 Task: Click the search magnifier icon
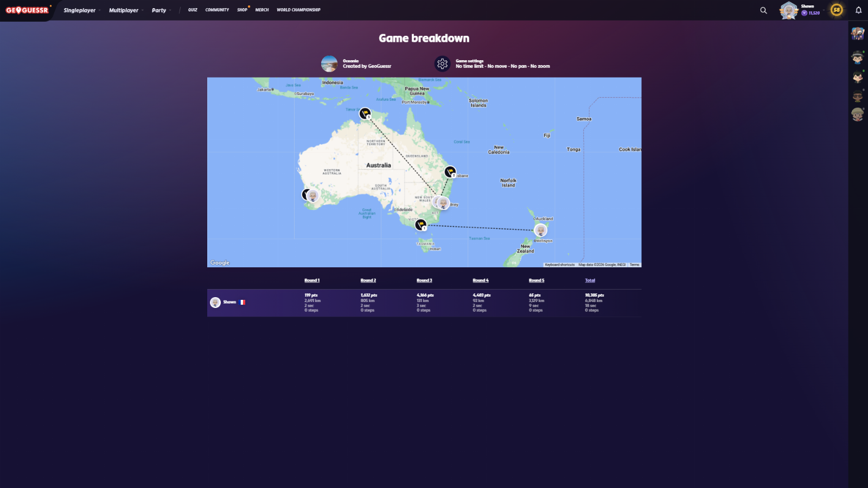763,10
